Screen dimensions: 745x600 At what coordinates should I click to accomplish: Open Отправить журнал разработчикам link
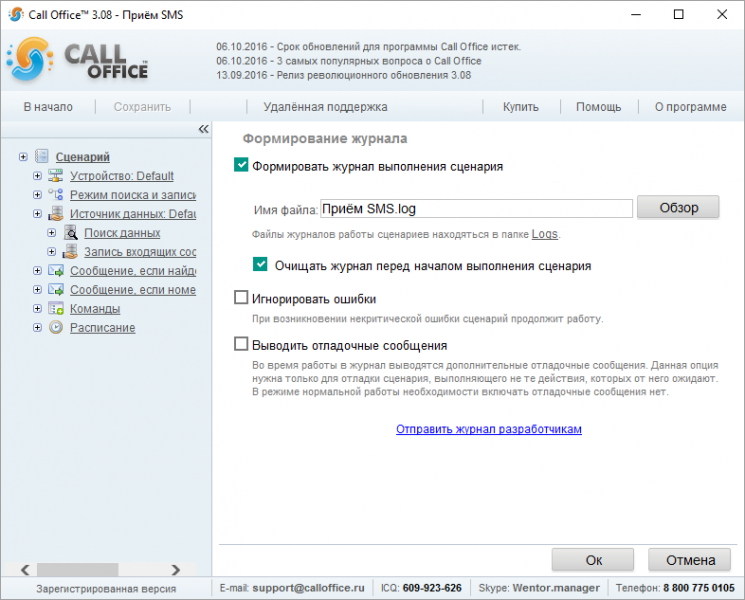coord(489,429)
